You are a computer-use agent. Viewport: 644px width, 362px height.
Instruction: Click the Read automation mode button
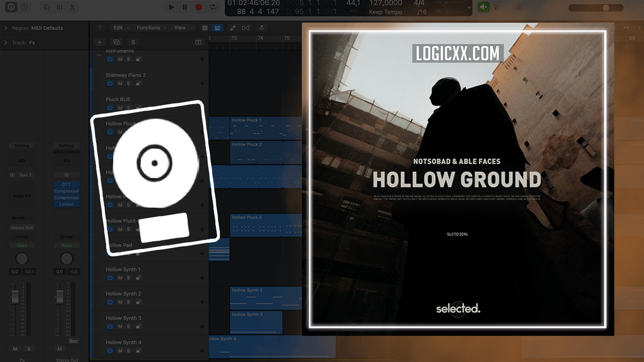tap(21, 245)
